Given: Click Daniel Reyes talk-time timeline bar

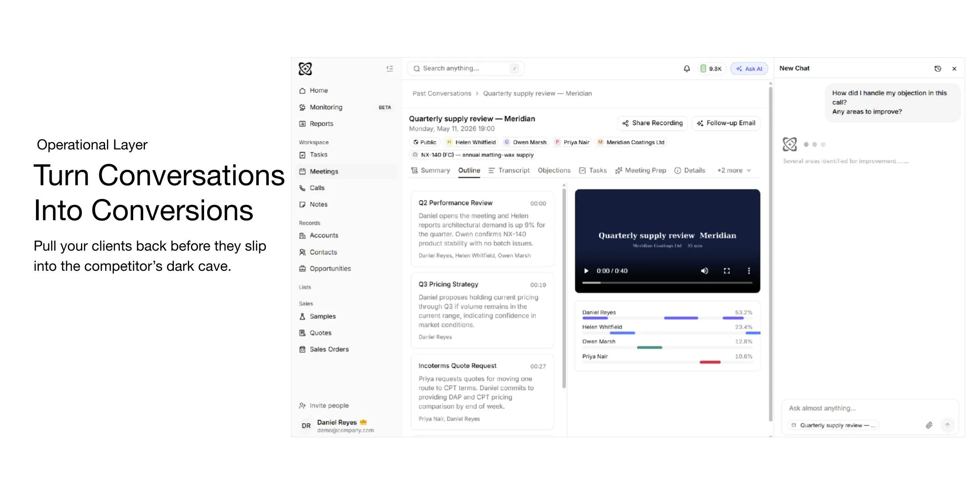Looking at the screenshot, I should [x=667, y=318].
